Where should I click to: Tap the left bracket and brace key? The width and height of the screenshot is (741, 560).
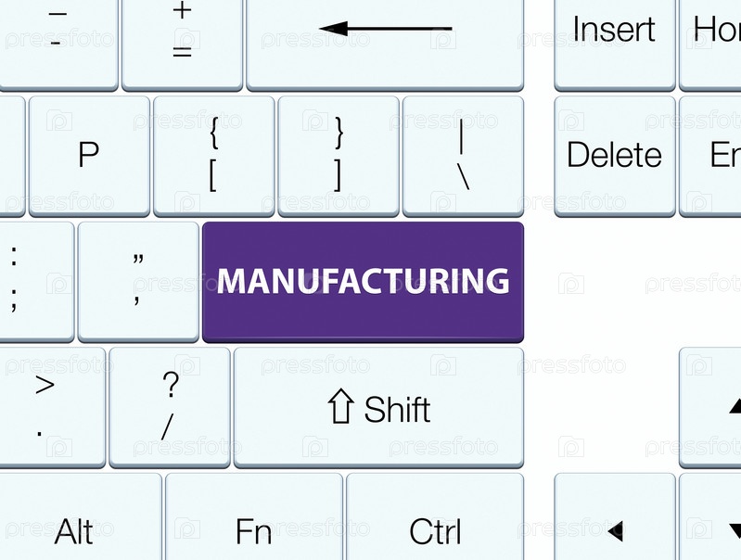[x=213, y=155]
